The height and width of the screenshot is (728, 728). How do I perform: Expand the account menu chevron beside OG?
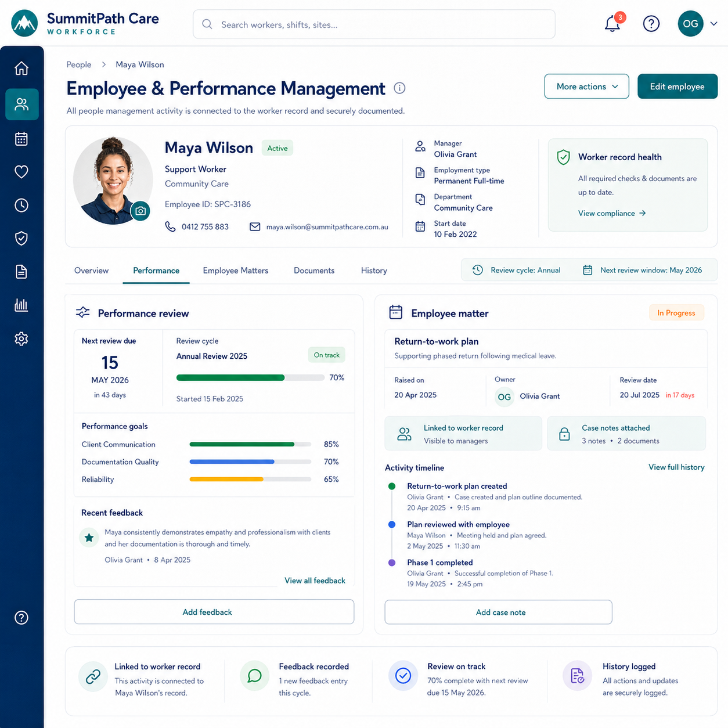tap(714, 24)
